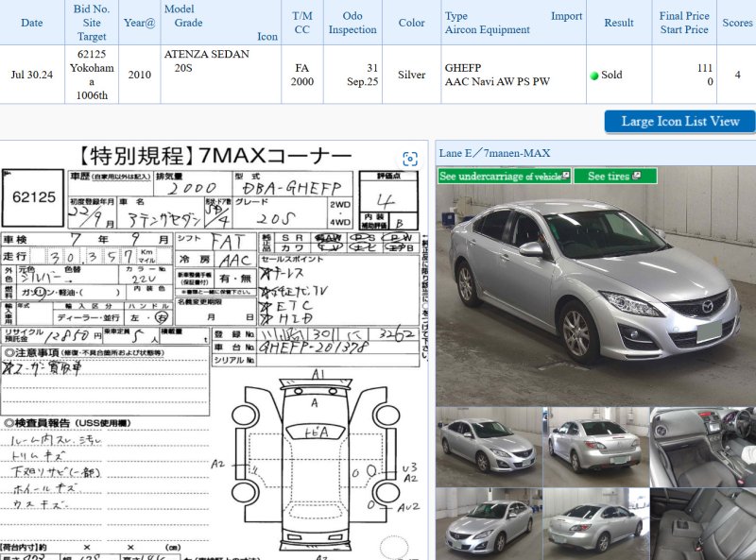Open the main silver Atenza photo
756x560 pixels.
[x=595, y=283]
